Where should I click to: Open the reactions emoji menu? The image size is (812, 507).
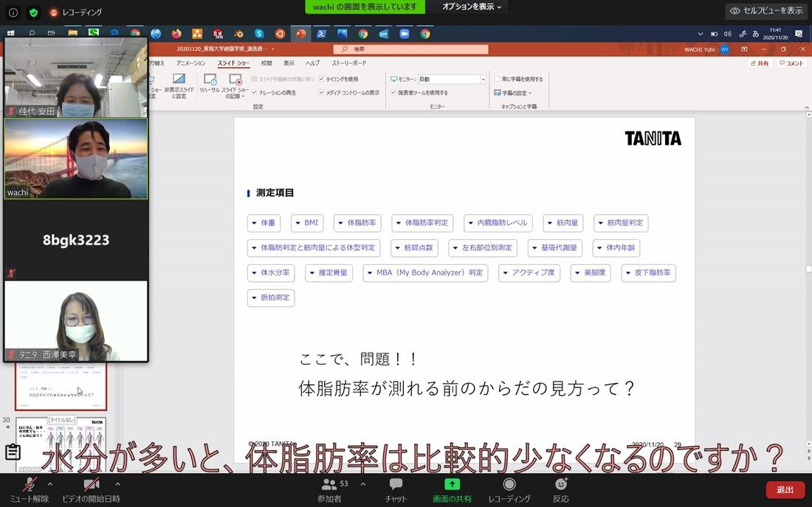pos(560,489)
